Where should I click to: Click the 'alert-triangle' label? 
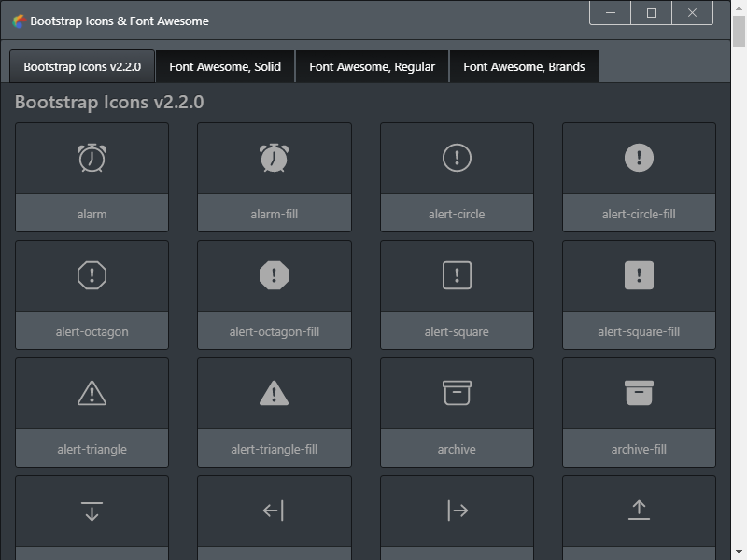[92, 450]
